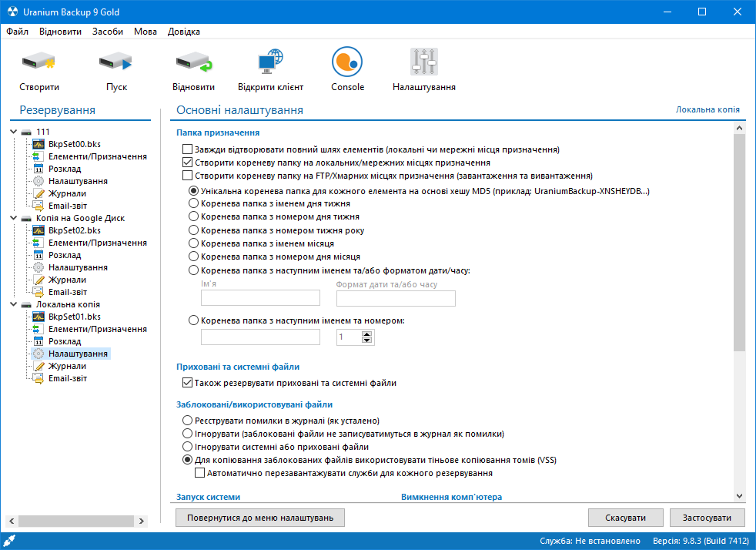Open the Налаштування sliders toolbar icon
The width and height of the screenshot is (756, 550).
point(423,62)
